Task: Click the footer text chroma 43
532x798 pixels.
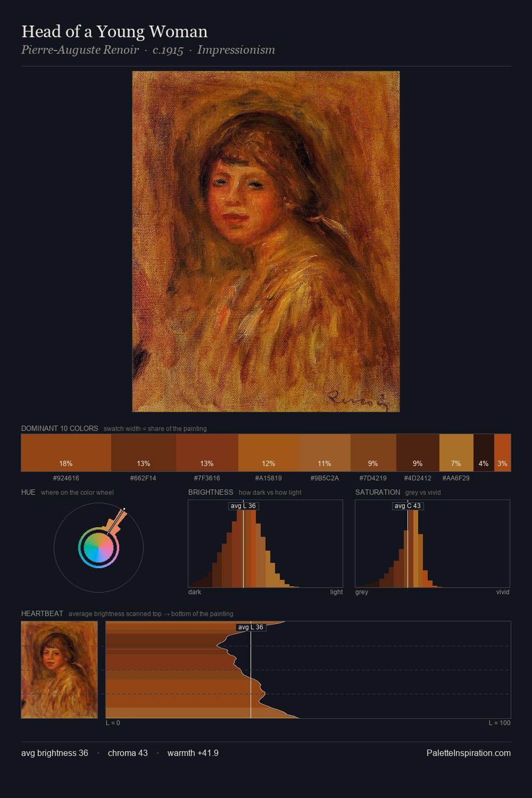Action: pos(128,753)
